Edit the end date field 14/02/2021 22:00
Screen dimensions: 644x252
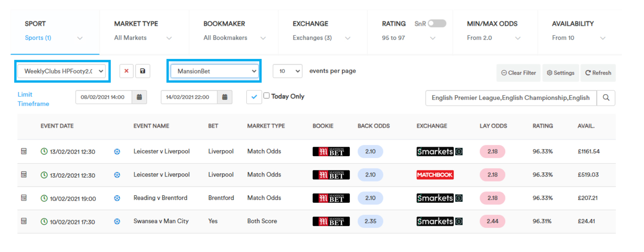[x=189, y=97]
